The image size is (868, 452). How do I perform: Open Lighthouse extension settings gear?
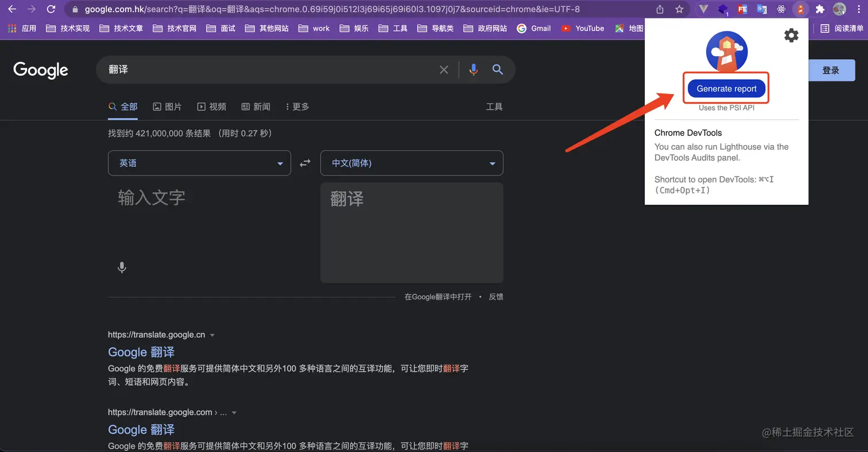tap(791, 36)
